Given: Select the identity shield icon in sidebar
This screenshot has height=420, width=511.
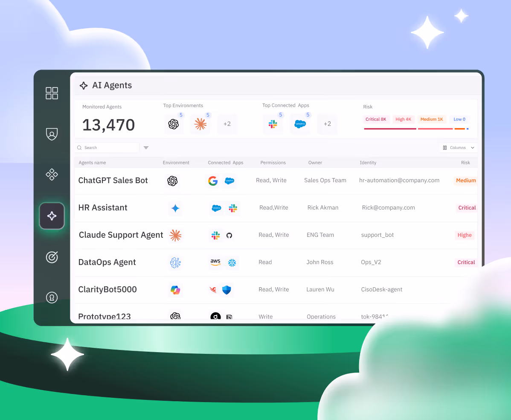Looking at the screenshot, I should pyautogui.click(x=52, y=134).
